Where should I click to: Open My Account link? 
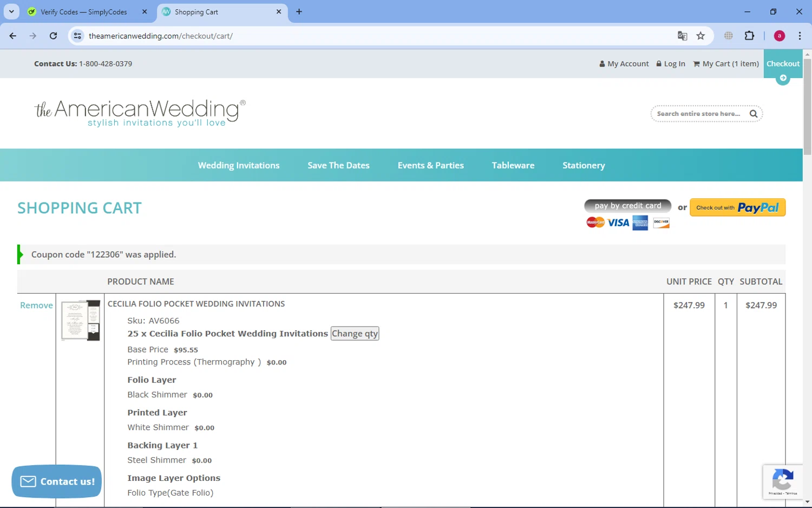click(624, 64)
